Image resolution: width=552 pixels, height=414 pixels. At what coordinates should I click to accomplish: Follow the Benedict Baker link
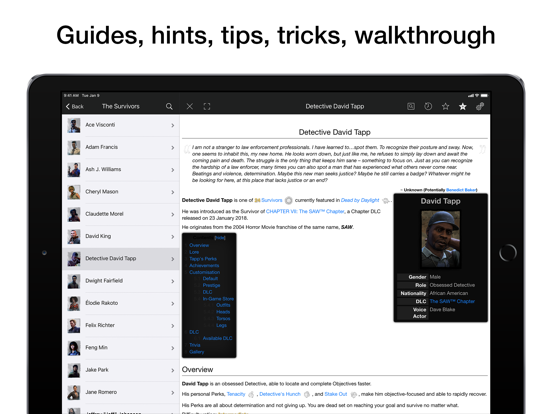tap(461, 190)
